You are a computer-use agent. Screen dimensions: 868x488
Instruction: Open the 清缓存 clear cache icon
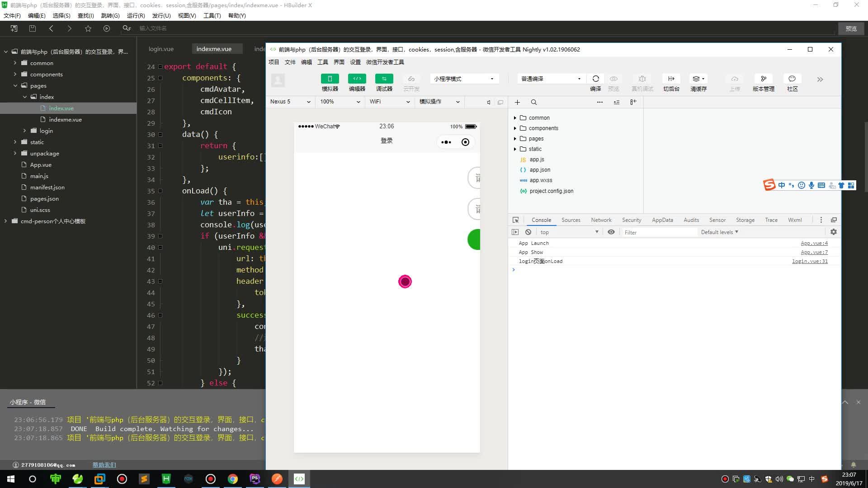click(697, 79)
